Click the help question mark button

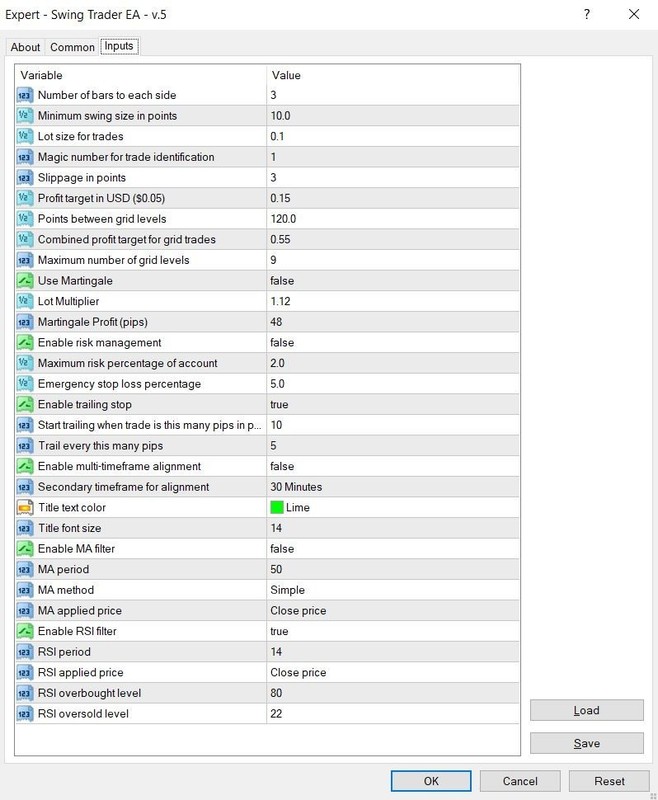click(x=587, y=14)
